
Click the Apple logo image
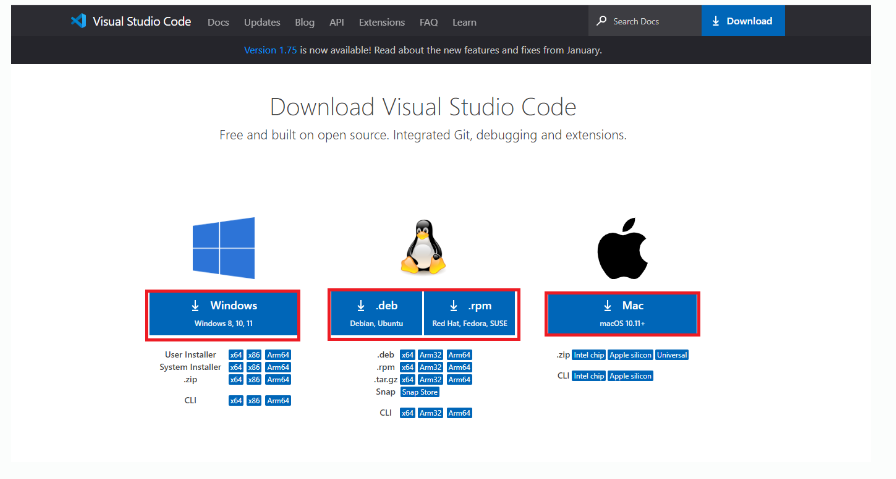point(622,248)
